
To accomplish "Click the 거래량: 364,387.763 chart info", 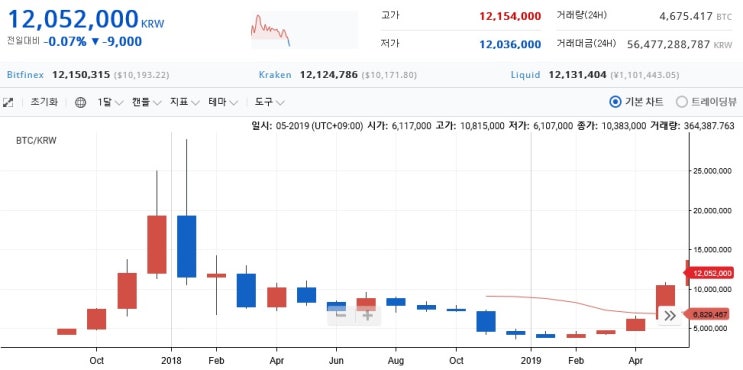I will pos(693,126).
